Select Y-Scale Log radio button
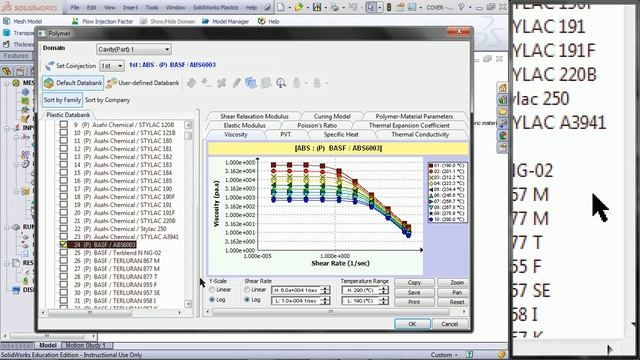Screen dimensions: 640x360 tap(212, 300)
